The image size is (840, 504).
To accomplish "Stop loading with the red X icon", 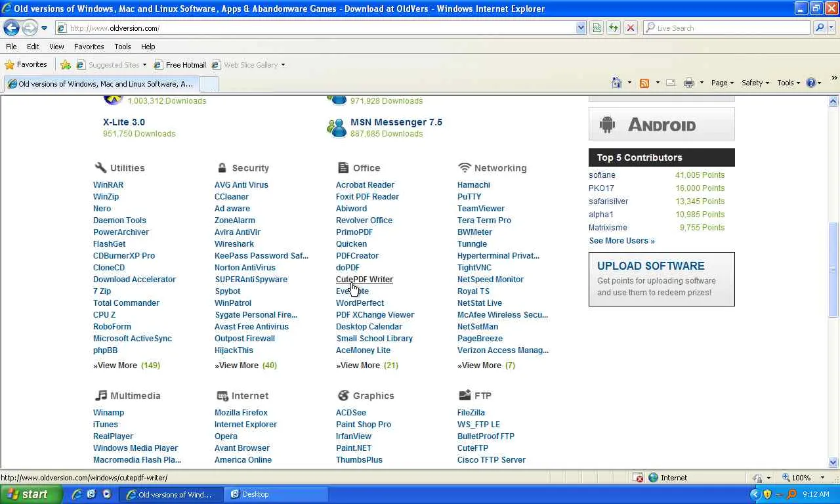I will 631,28.
